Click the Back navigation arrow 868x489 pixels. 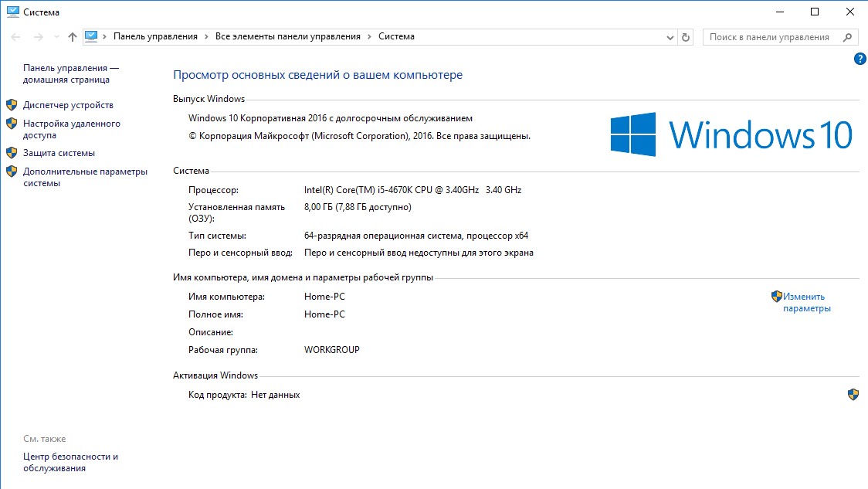tap(15, 37)
